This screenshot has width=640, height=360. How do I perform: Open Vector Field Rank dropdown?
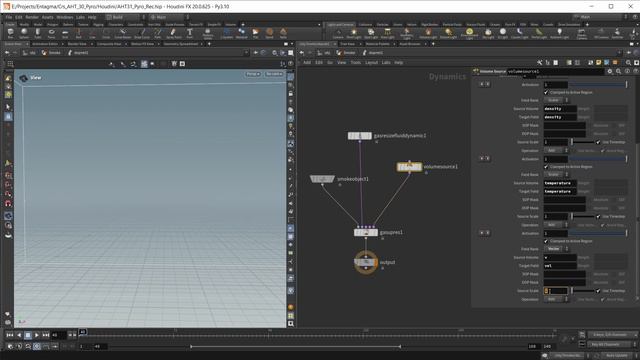tap(556, 249)
